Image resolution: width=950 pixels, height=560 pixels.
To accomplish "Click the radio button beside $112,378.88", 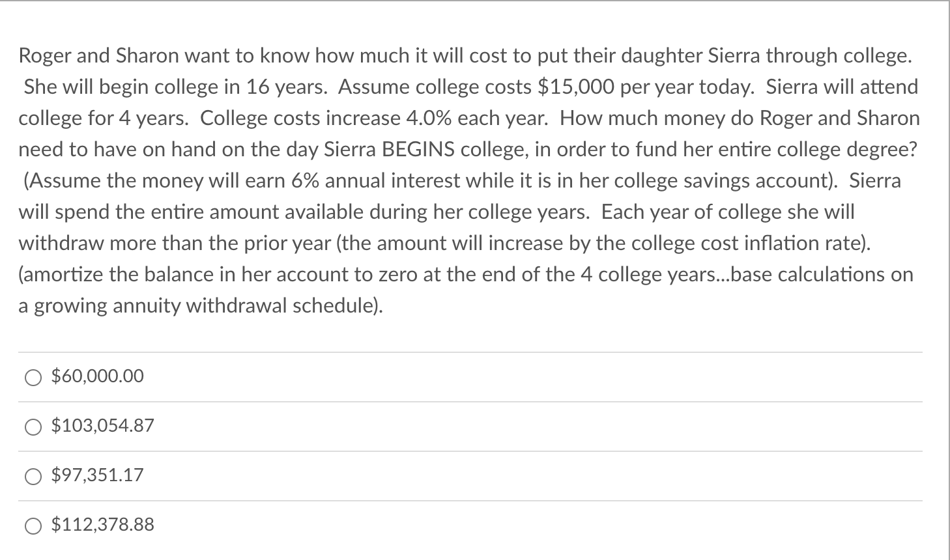I will [x=32, y=525].
